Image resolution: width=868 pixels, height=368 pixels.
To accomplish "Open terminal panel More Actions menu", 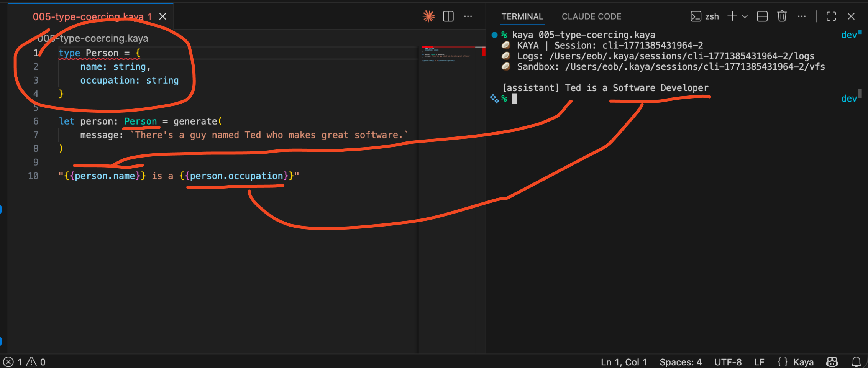I will click(802, 16).
